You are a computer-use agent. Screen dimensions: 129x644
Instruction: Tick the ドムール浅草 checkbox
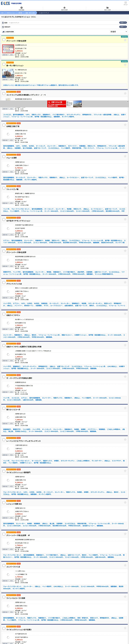(x=4, y=156)
